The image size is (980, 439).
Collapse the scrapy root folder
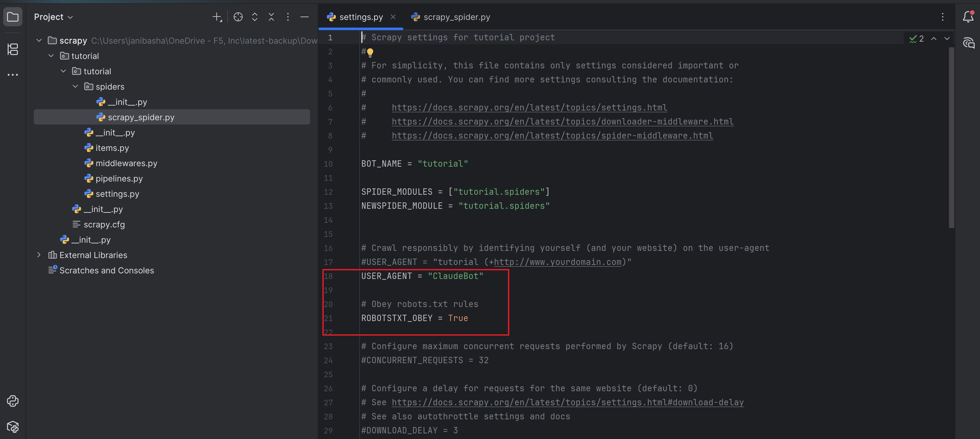coord(39,40)
